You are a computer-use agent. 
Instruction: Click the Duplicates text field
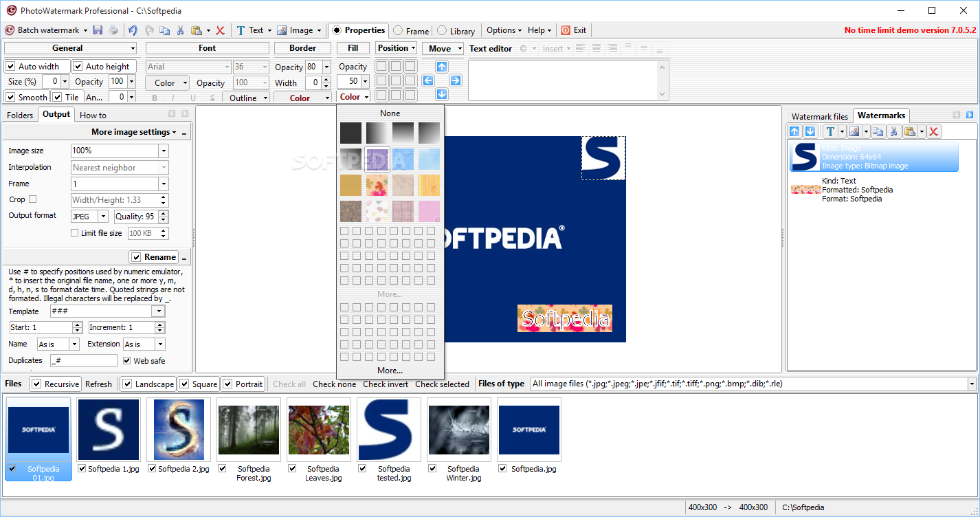click(84, 361)
